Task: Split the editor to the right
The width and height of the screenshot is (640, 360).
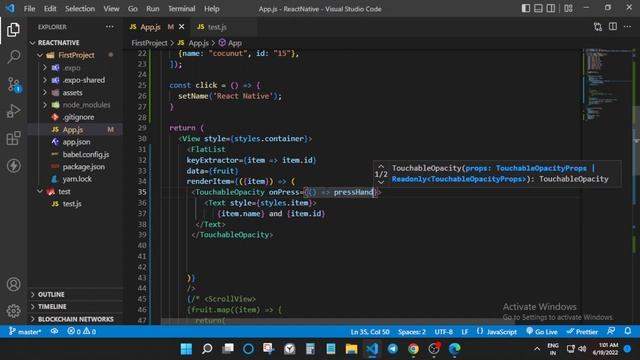Action: click(613, 27)
